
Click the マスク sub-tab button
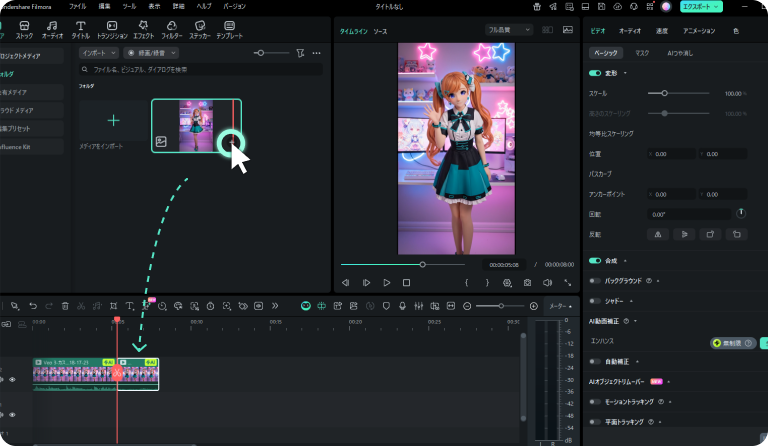click(x=642, y=52)
